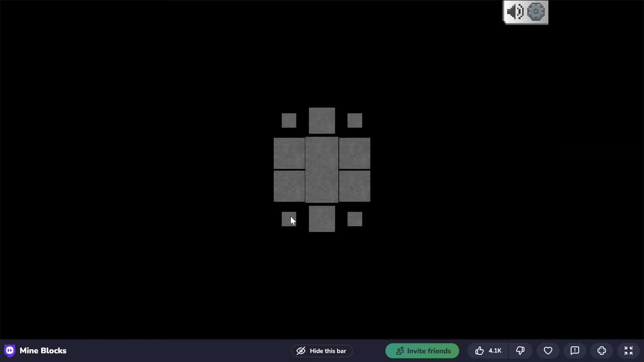
Task: Click the green Invite friends button
Action: click(422, 351)
